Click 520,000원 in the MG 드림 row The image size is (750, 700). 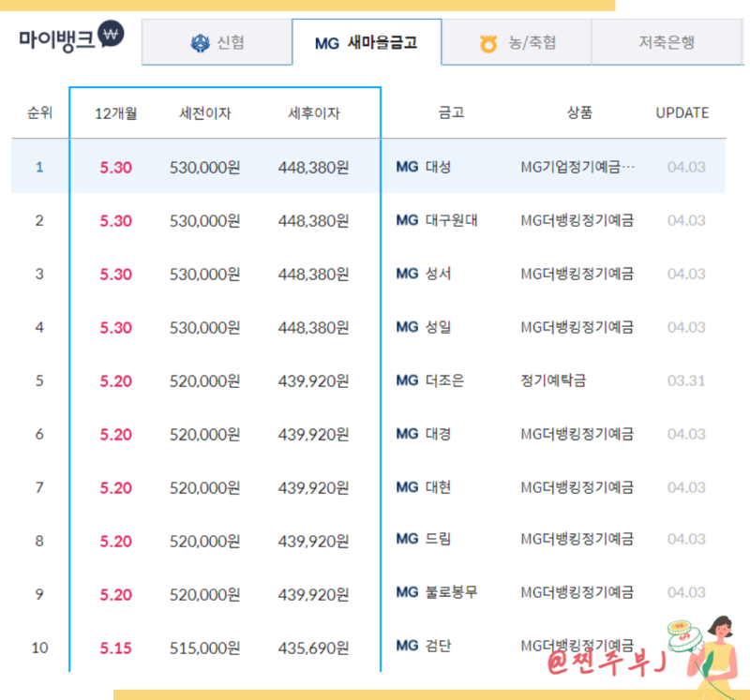click(x=205, y=542)
